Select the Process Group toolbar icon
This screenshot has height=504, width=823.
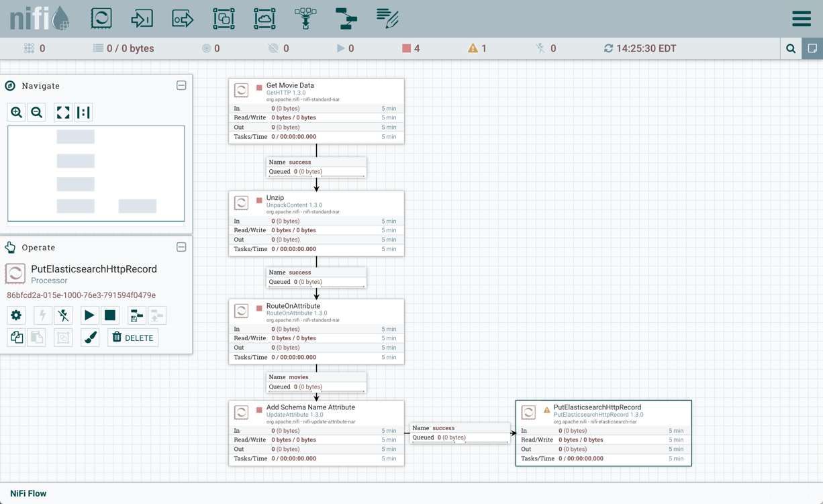tap(224, 18)
